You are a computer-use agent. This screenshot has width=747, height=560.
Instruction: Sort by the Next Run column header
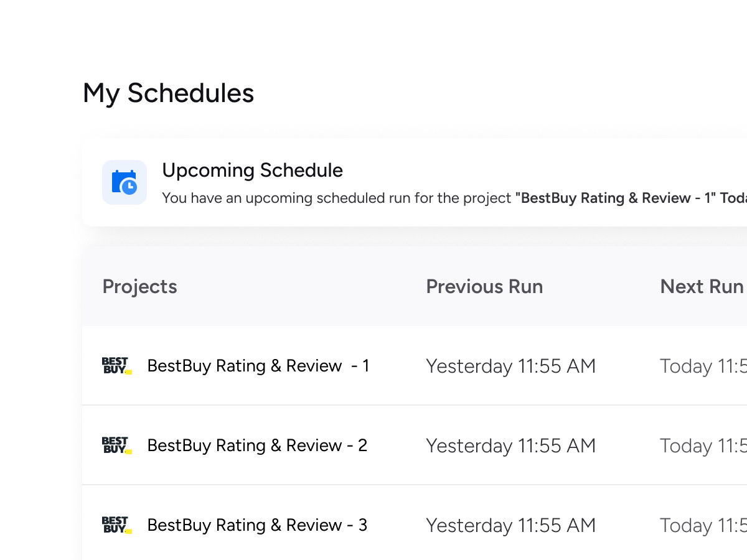tap(702, 286)
